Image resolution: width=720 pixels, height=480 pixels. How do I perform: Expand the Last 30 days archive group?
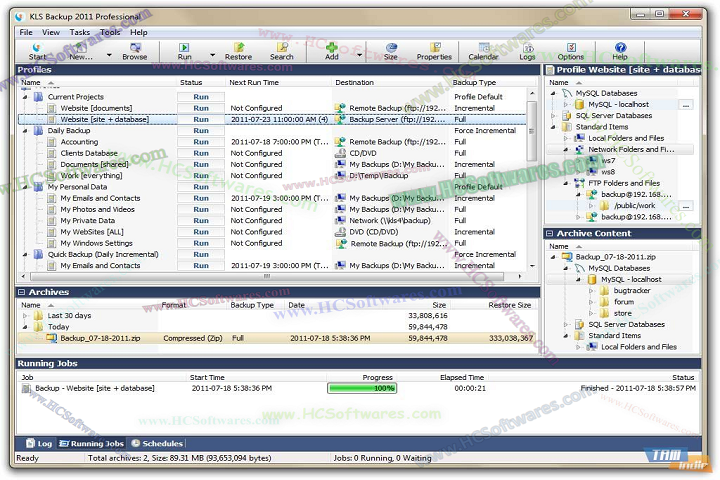pos(25,316)
